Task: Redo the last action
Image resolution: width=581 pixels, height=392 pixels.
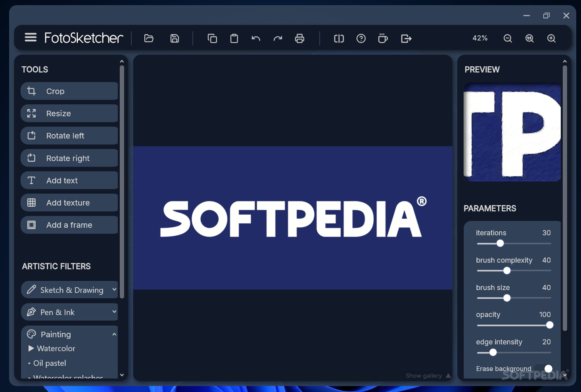Action: 278,38
